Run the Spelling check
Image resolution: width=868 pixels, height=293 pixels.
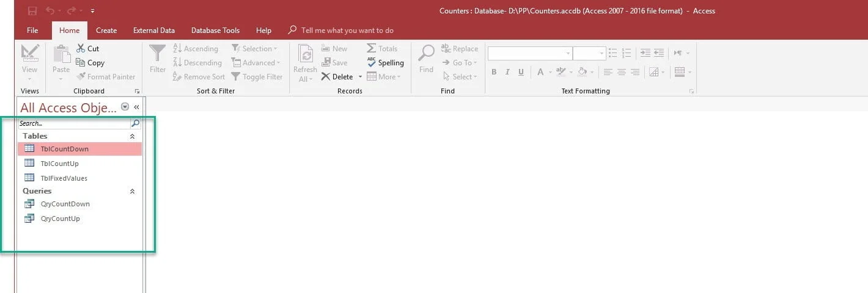(x=386, y=62)
